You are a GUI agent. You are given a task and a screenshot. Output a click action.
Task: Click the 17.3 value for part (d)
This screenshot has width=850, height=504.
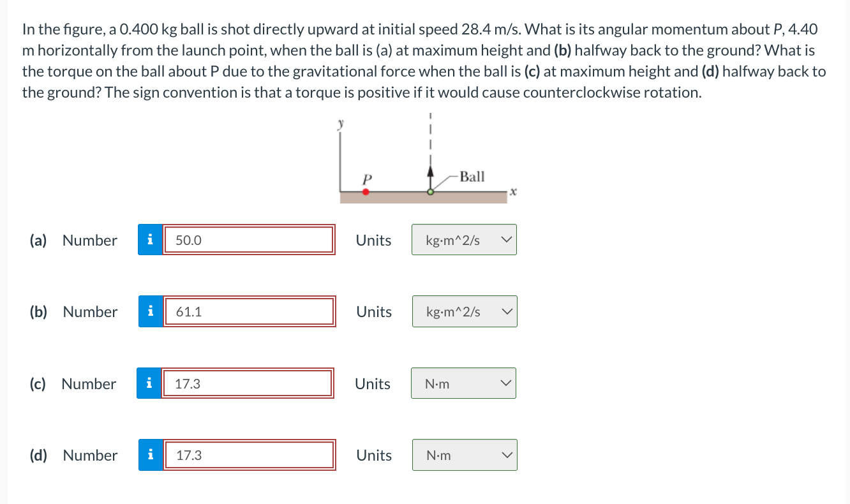248,455
